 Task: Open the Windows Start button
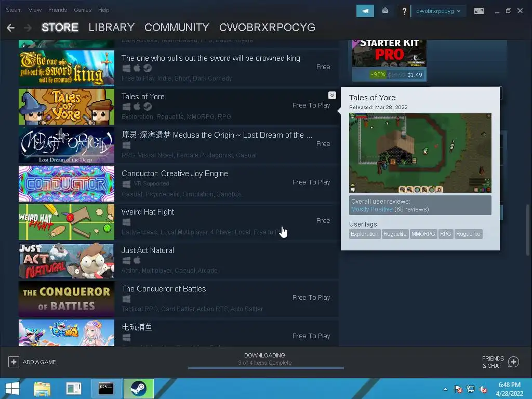[x=12, y=389]
